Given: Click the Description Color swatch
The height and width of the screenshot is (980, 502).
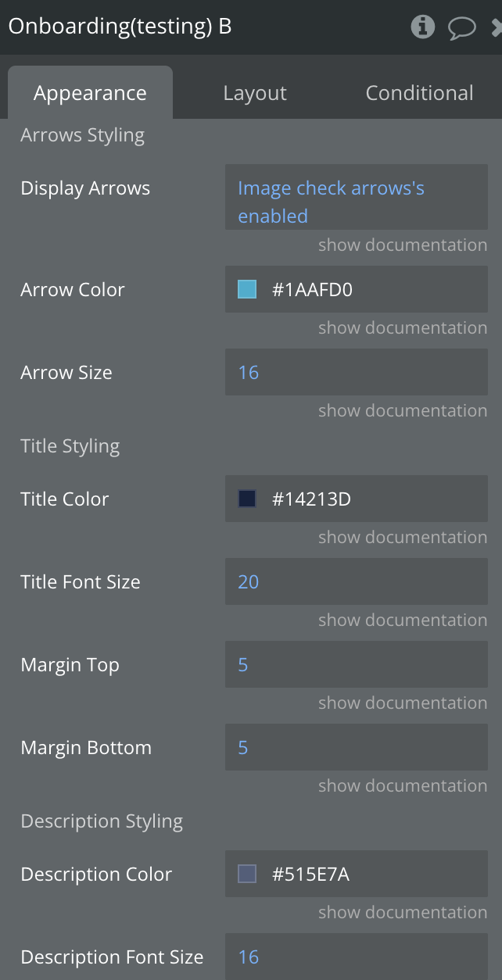Looking at the screenshot, I should click(x=247, y=874).
